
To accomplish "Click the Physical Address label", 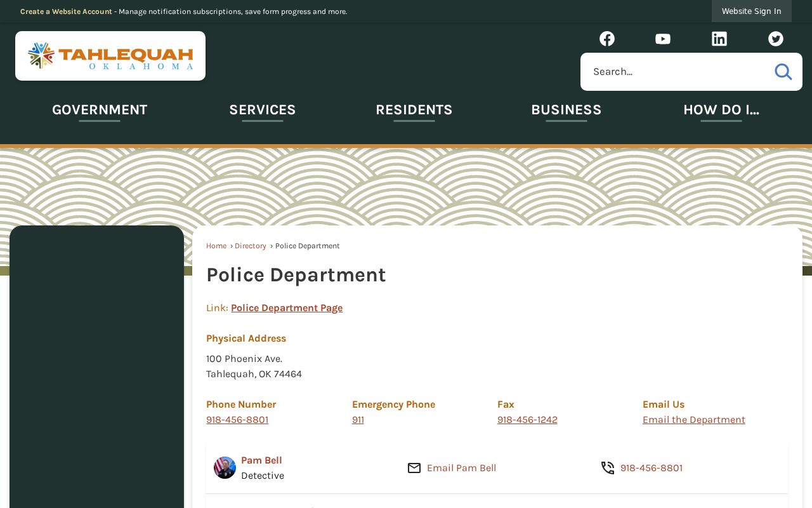I will coord(246,338).
